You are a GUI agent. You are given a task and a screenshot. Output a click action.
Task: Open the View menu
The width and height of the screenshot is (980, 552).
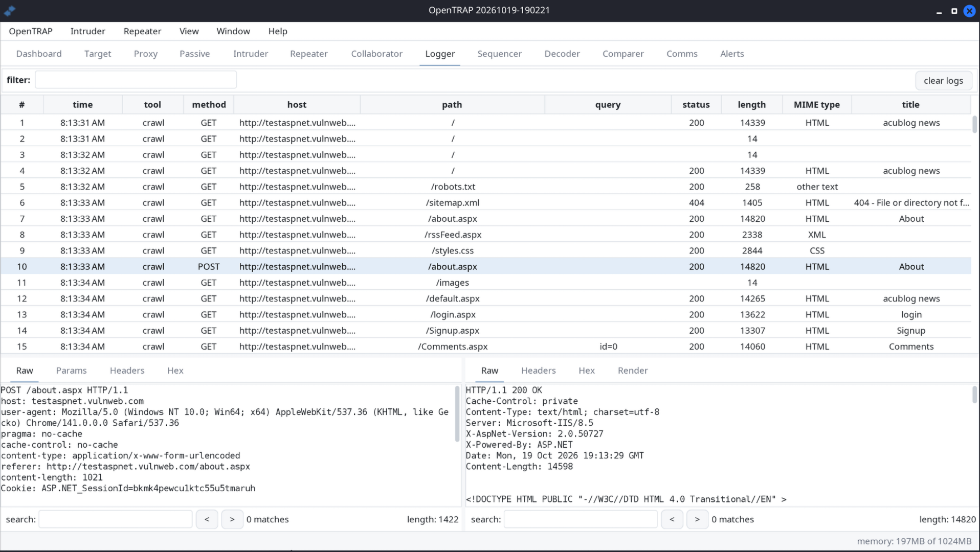[189, 31]
